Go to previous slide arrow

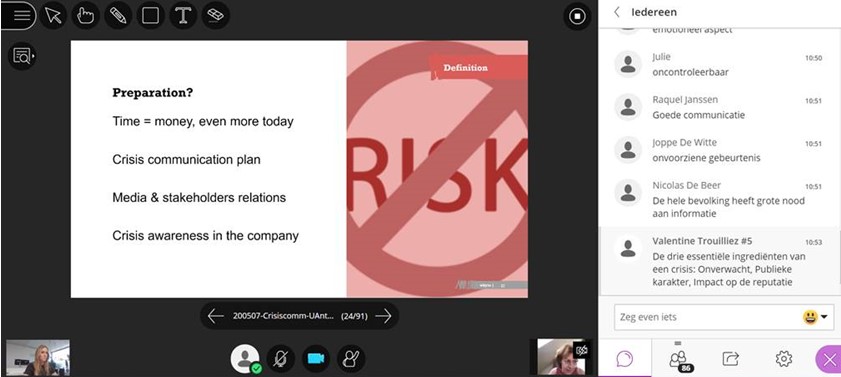(216, 316)
